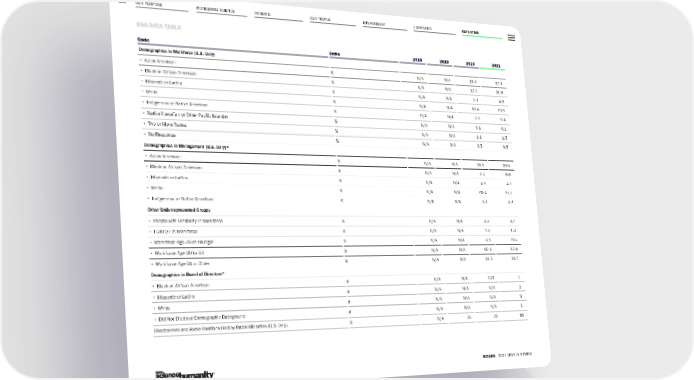This screenshot has height=380, width=694.
Task: Open the Patients tab
Action: click(x=262, y=14)
